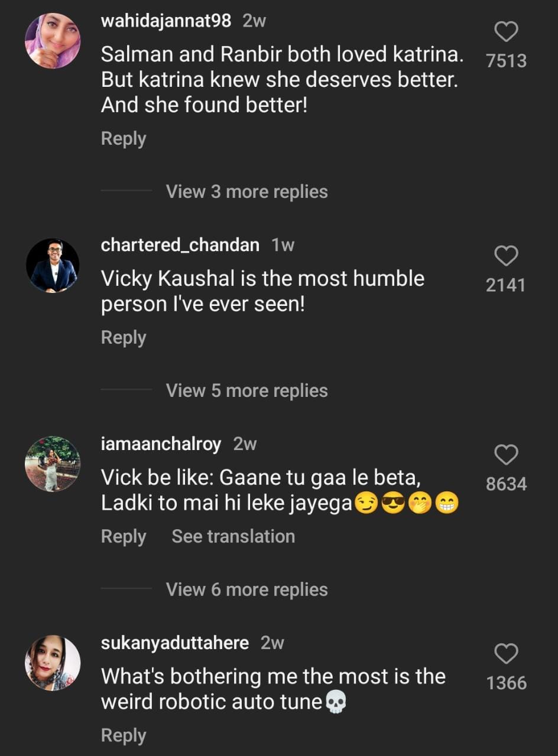Expand View 5 more replies
This screenshot has width=558, height=756.
[x=246, y=390]
